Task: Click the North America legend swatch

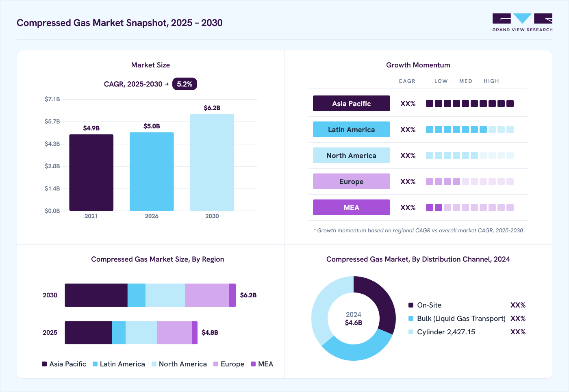Action: (x=154, y=364)
